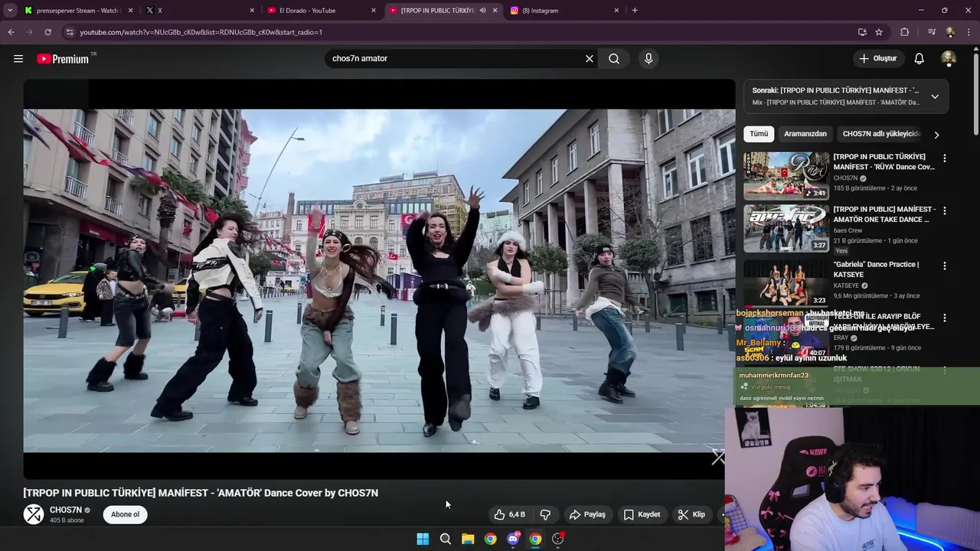Screen dimensions: 980x551
Task: Open options for Gabriela Dance Practice video
Action: coord(945,266)
